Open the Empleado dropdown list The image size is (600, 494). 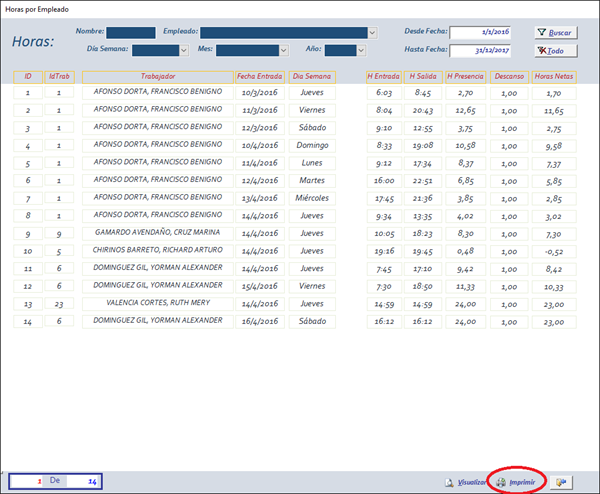pos(372,32)
